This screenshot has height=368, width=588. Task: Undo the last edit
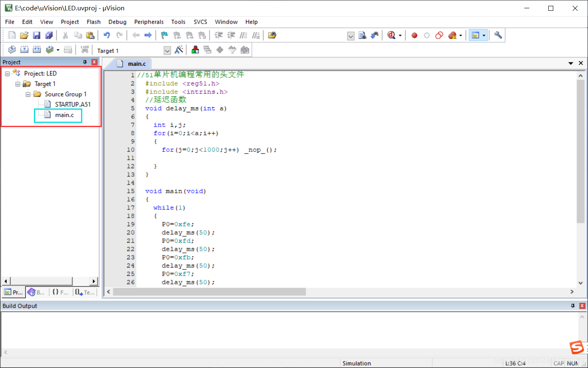[x=107, y=36]
